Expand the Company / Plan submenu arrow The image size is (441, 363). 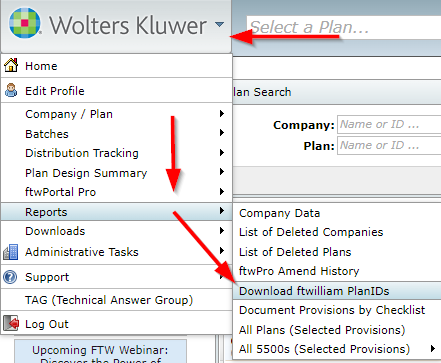pos(222,113)
